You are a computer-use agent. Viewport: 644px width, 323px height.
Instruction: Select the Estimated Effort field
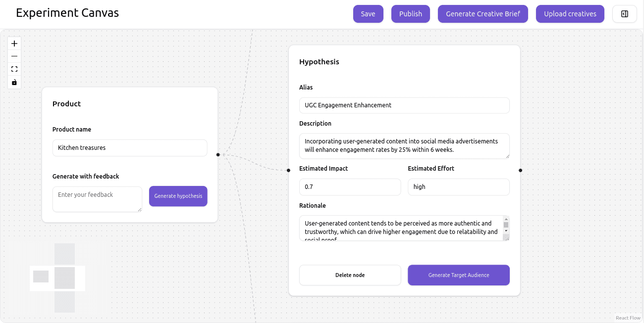pyautogui.click(x=458, y=187)
